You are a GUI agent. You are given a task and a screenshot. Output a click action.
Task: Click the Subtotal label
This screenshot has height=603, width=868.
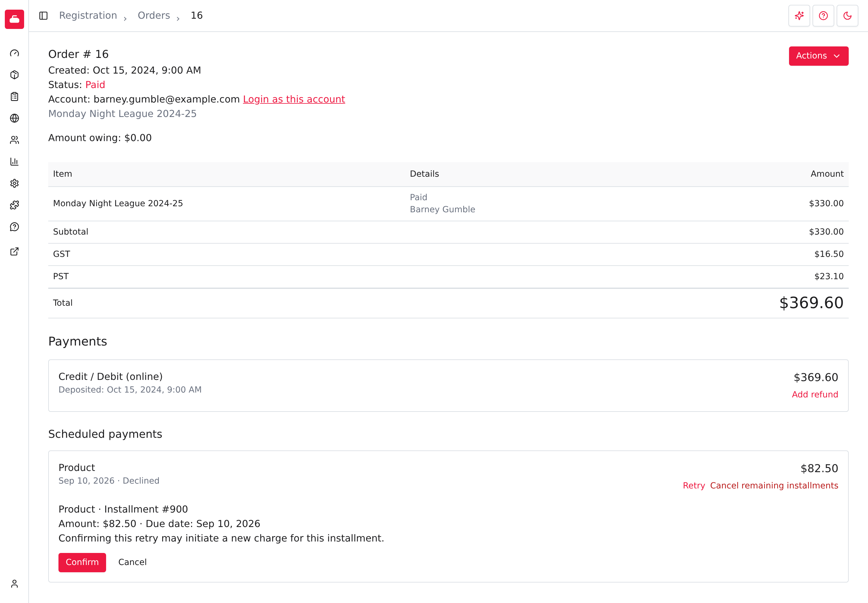[x=71, y=232]
